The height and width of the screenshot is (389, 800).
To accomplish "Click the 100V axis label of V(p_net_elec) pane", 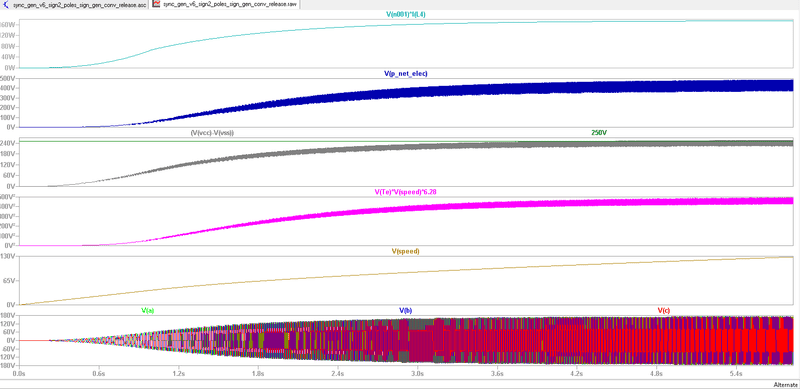I will point(9,117).
